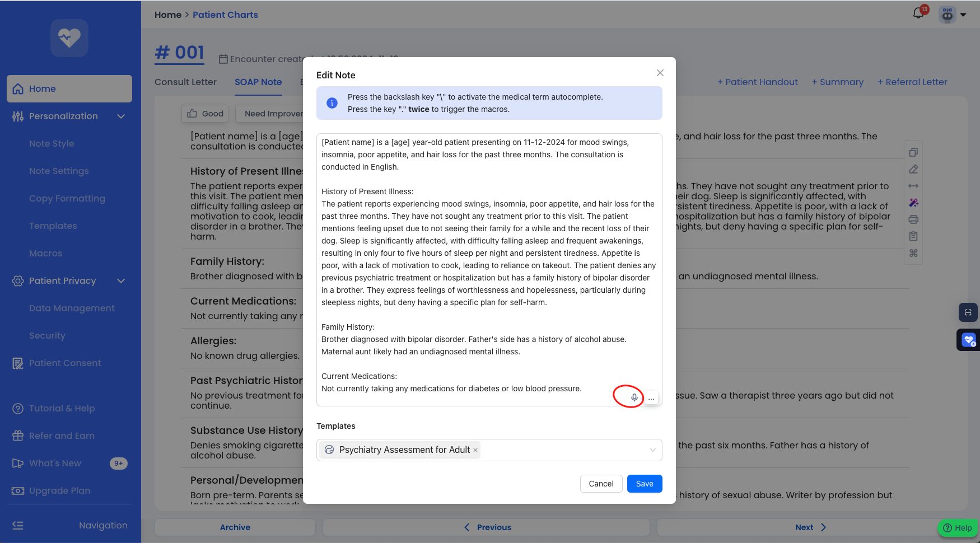Open What's New
Image resolution: width=980 pixels, height=543 pixels.
coord(55,464)
